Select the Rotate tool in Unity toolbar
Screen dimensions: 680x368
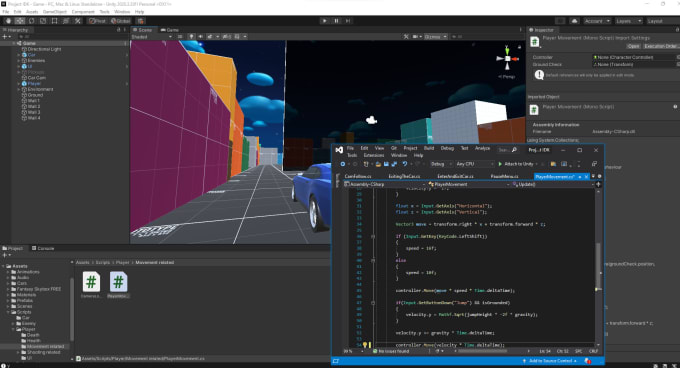pyautogui.click(x=31, y=21)
